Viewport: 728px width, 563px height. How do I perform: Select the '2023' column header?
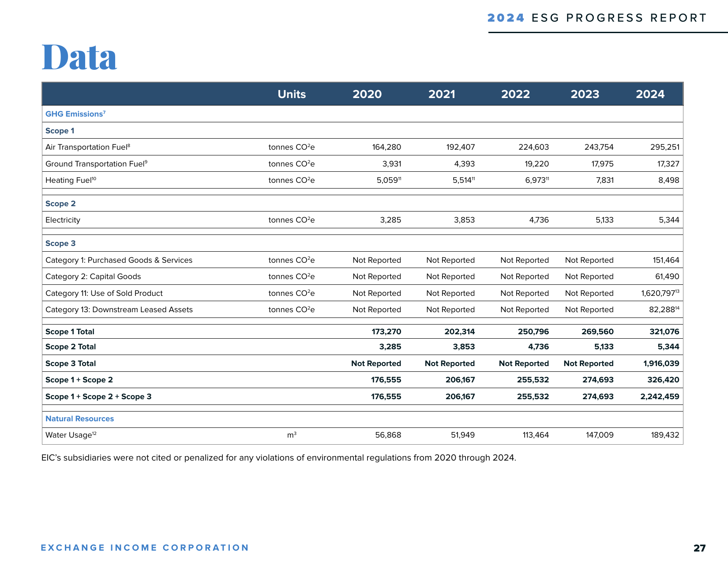click(x=585, y=94)
